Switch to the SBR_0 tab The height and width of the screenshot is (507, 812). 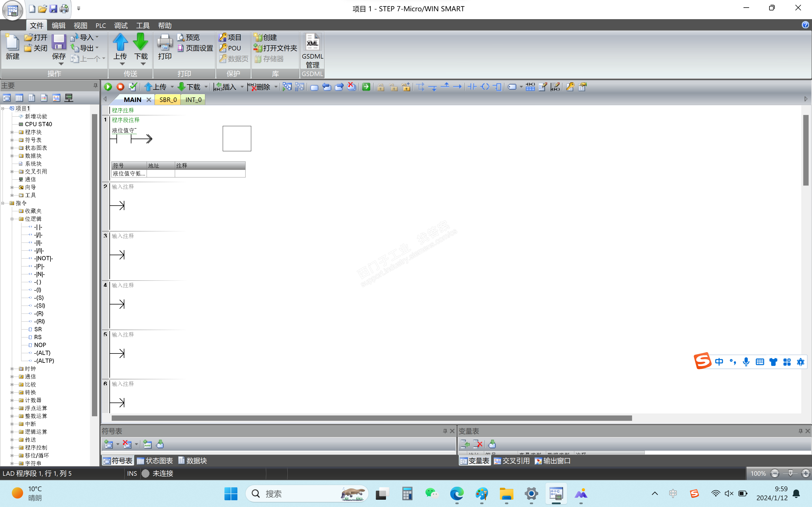[168, 100]
